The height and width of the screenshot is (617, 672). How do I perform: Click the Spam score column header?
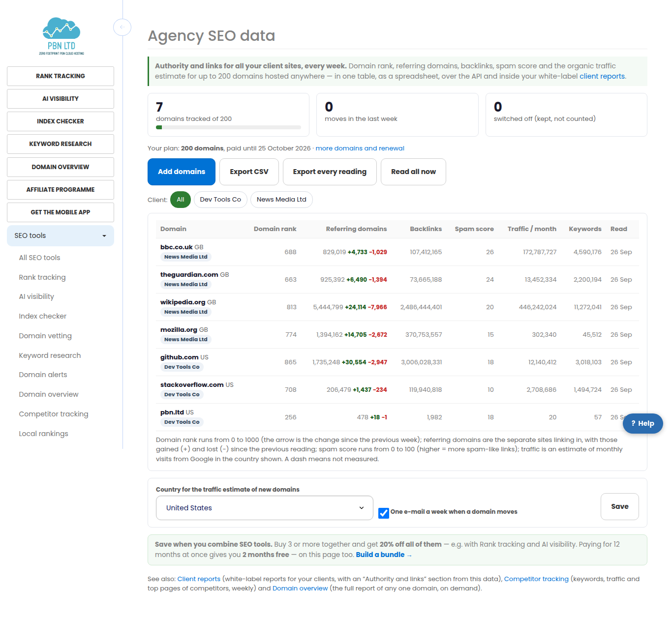click(474, 229)
